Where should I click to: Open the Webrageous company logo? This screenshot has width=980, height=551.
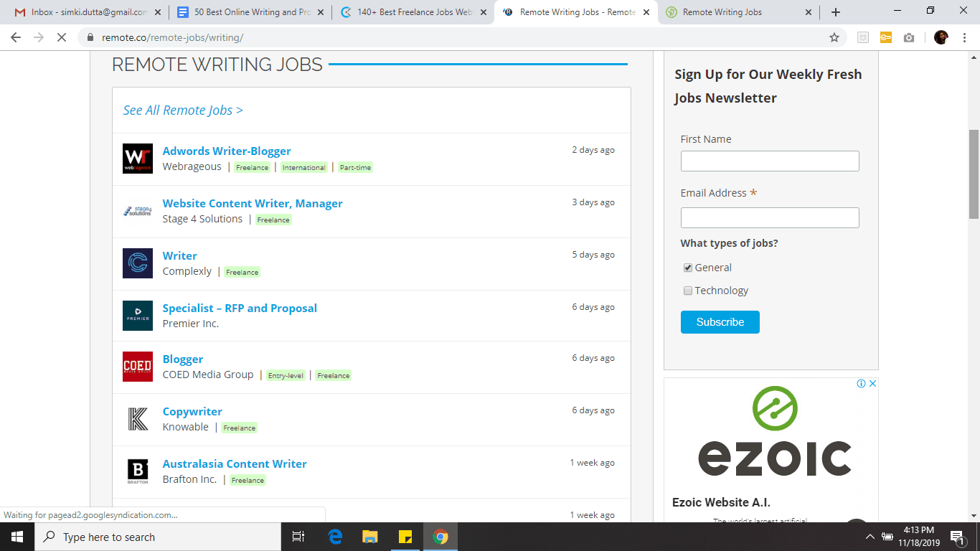click(138, 159)
